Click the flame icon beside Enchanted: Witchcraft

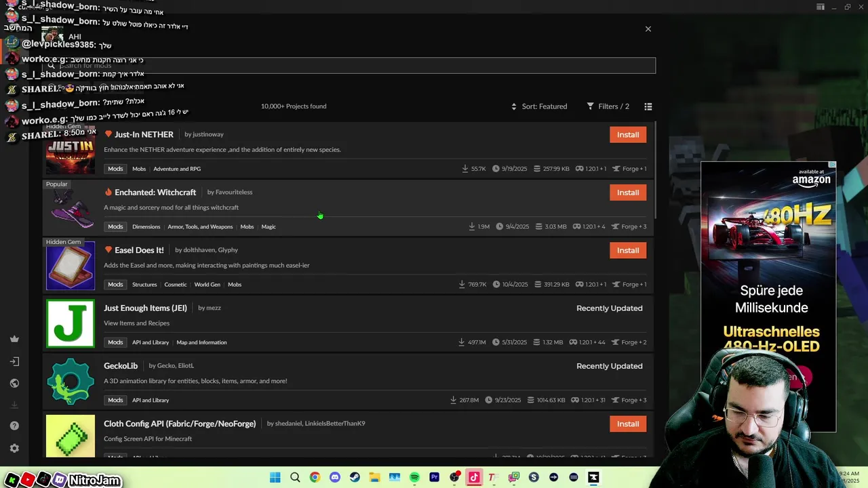coord(108,192)
